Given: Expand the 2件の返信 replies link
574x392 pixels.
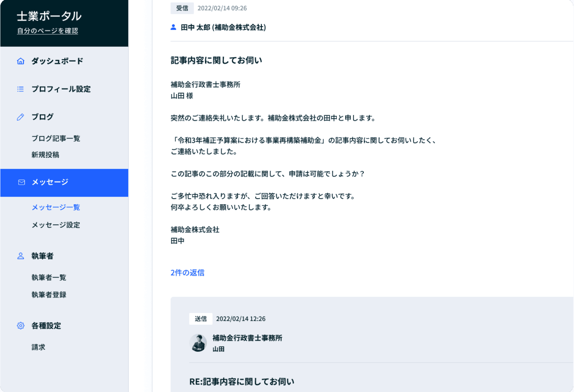Looking at the screenshot, I should pyautogui.click(x=187, y=273).
